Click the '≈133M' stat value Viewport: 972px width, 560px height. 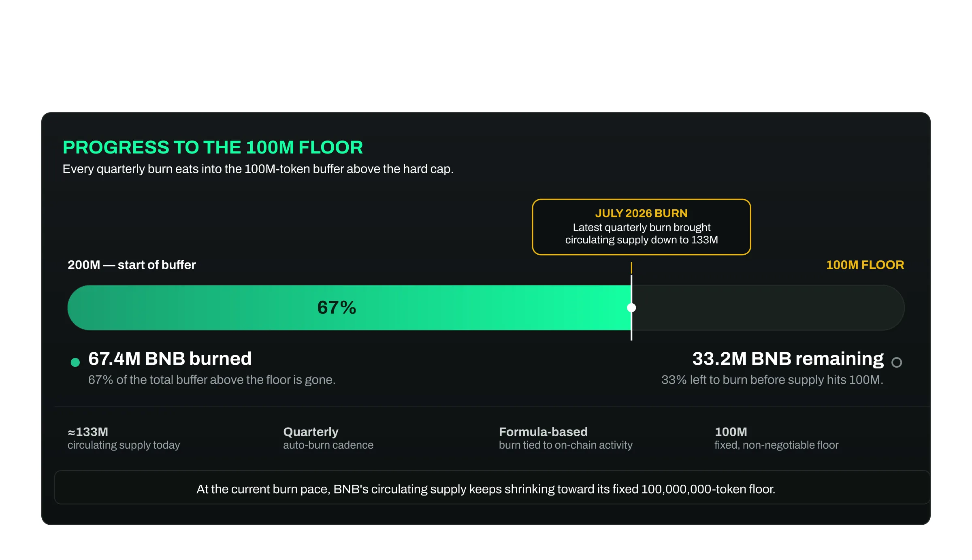point(88,432)
